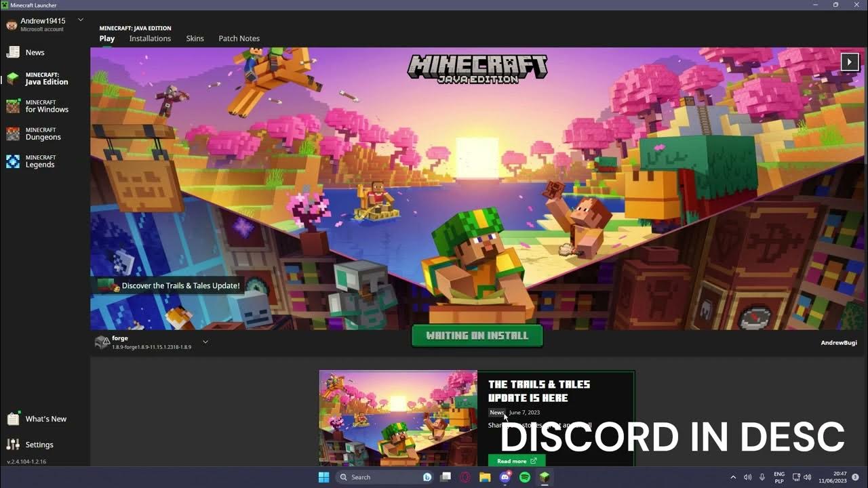
Task: Open network status tray icon
Action: (797, 477)
